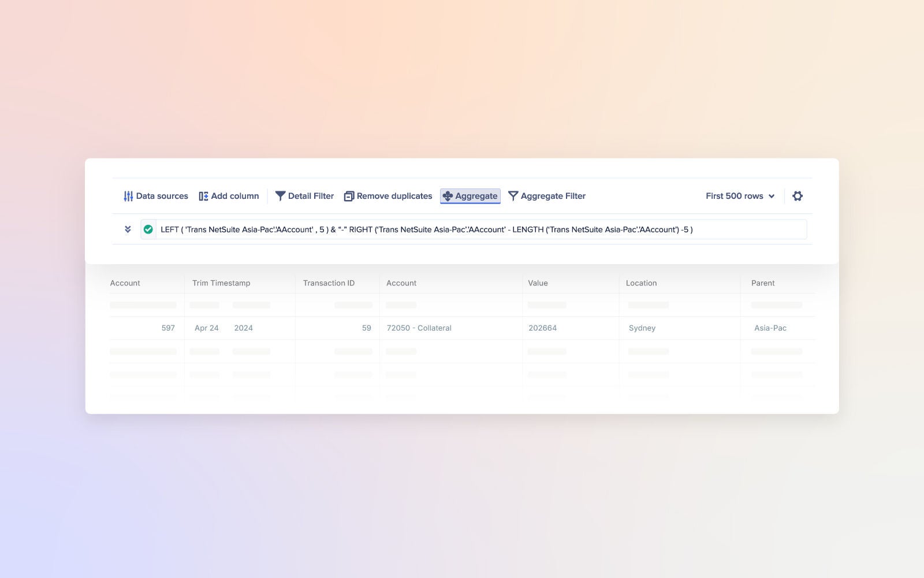Click the Aggregate cluster icon
The image size is (924, 578).
tap(448, 196)
